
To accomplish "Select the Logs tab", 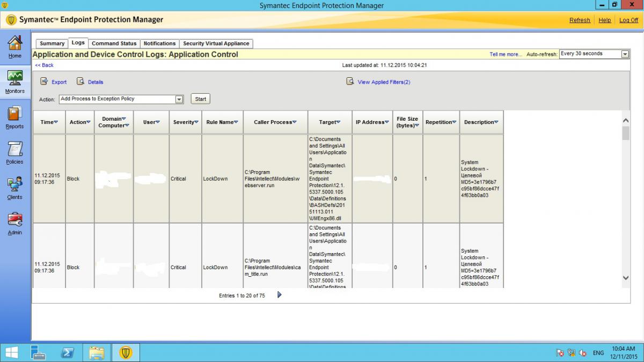I will pos(78,43).
